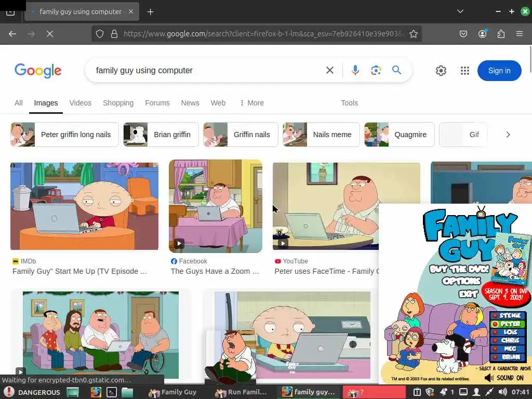
Task: Click the Sign in button
Action: (499, 71)
